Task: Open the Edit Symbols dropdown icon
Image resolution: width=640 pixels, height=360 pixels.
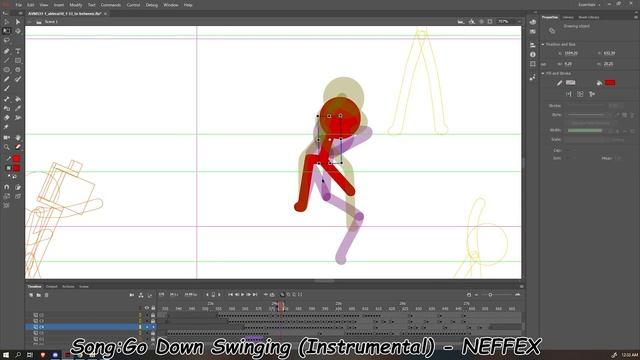Action: [472, 22]
